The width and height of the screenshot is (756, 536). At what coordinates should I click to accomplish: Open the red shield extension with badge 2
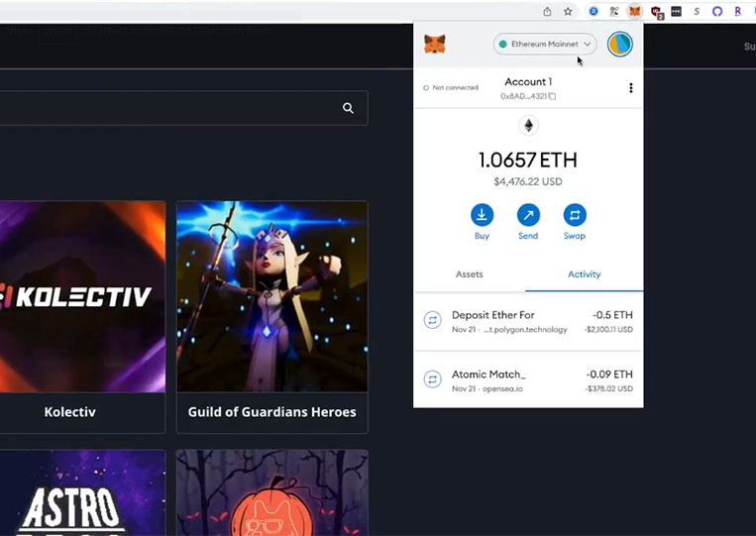(x=656, y=12)
